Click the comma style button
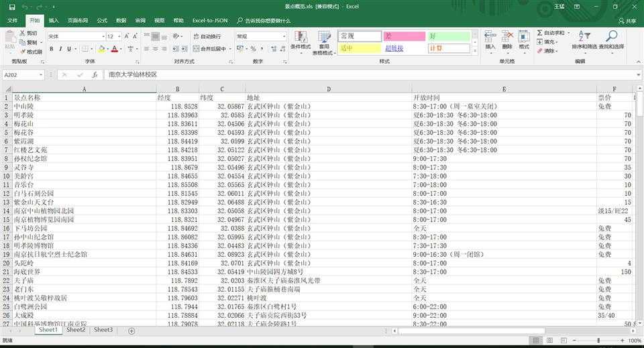Screen dimensions: 644x348 pyautogui.click(x=262, y=49)
